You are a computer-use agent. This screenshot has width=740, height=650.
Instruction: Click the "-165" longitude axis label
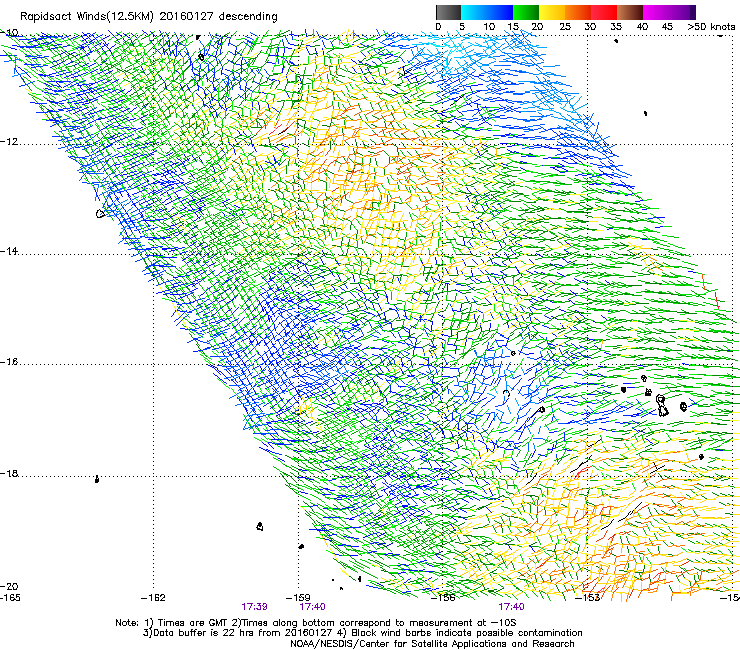10,598
